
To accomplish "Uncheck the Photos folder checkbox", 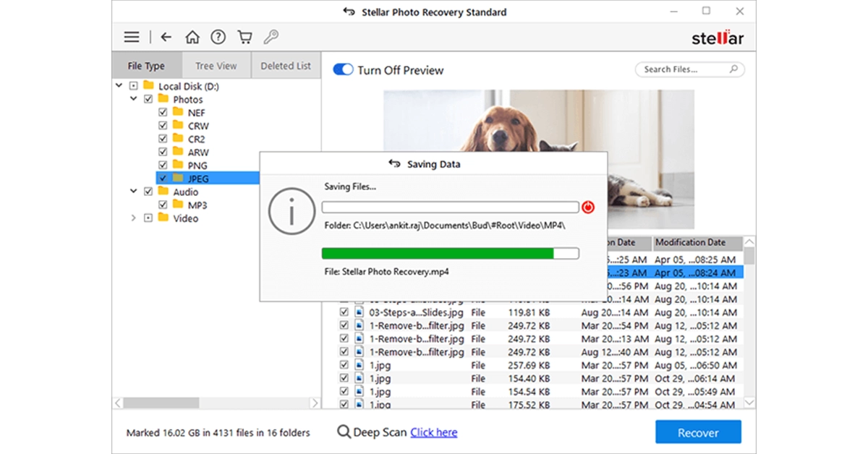I will [148, 99].
